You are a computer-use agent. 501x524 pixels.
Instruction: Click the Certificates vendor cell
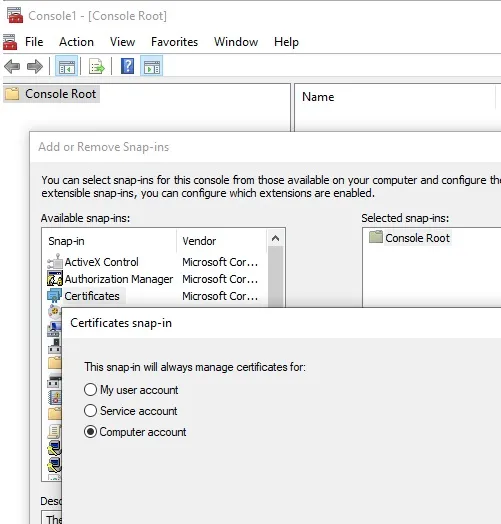[220, 296]
